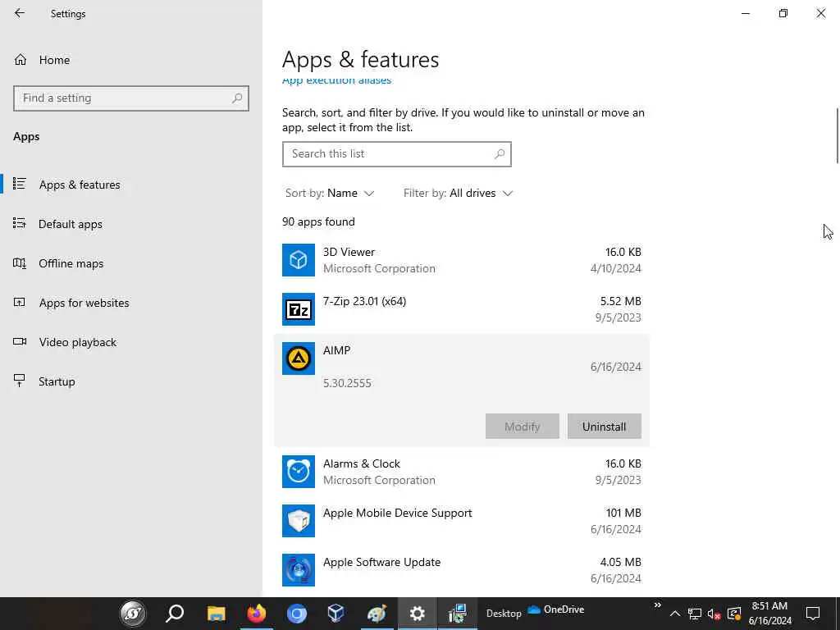Open the Action Center notifications icon
The width and height of the screenshot is (840, 630).
pyautogui.click(x=813, y=614)
